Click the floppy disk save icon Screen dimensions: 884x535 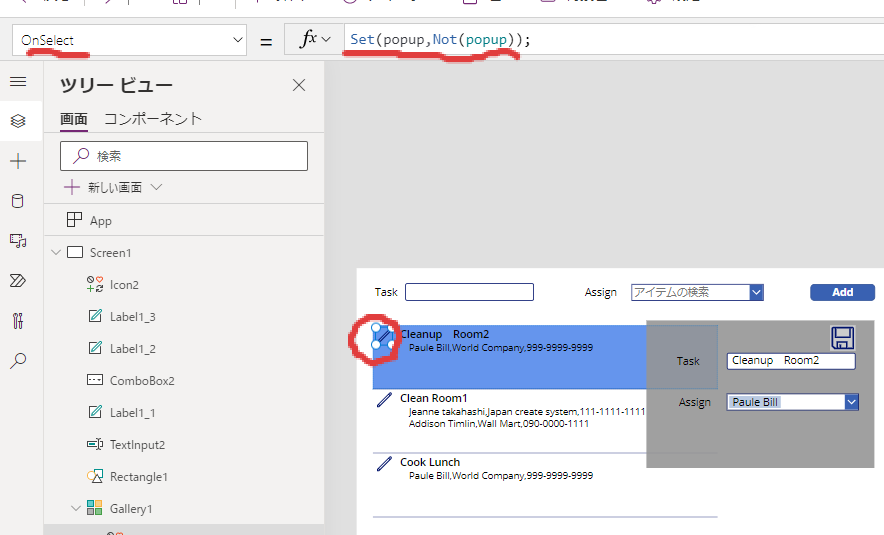click(x=842, y=337)
